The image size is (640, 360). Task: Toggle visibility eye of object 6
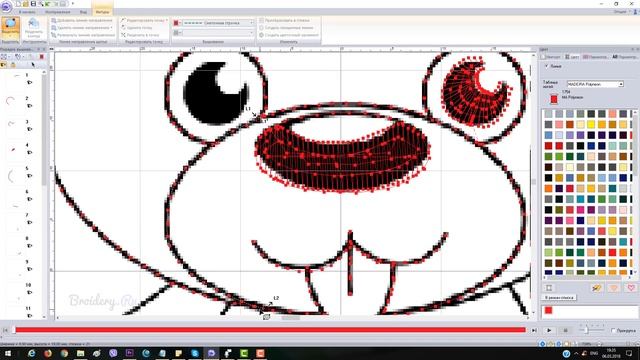(x=29, y=199)
